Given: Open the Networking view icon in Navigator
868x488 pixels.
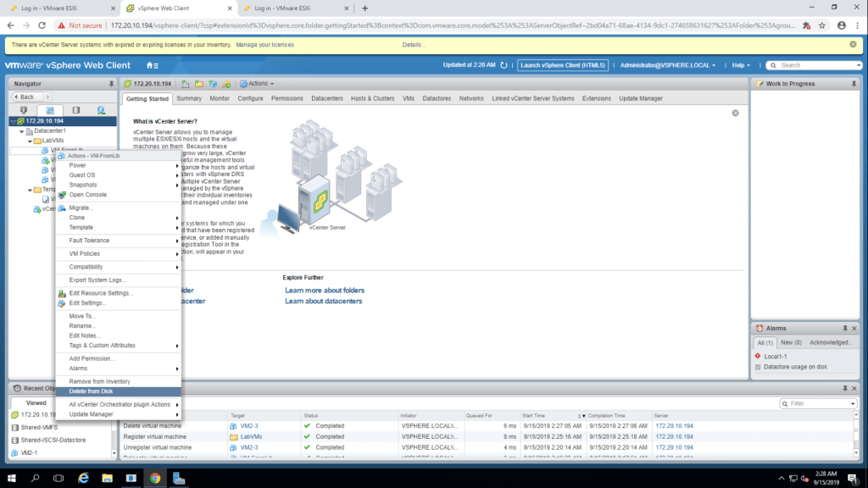Looking at the screenshot, I should coord(101,110).
